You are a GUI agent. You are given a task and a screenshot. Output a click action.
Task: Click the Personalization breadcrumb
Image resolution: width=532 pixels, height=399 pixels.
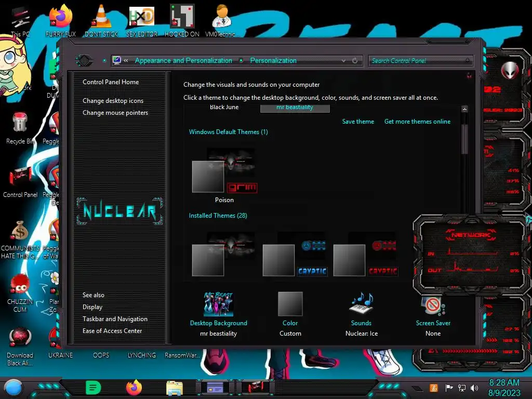[x=273, y=60]
